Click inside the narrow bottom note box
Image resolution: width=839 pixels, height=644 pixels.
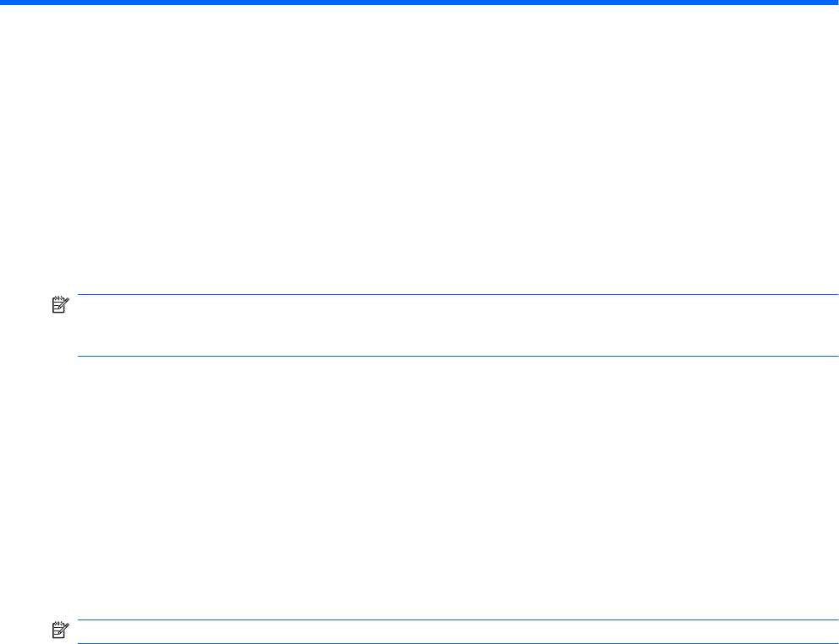(457, 632)
